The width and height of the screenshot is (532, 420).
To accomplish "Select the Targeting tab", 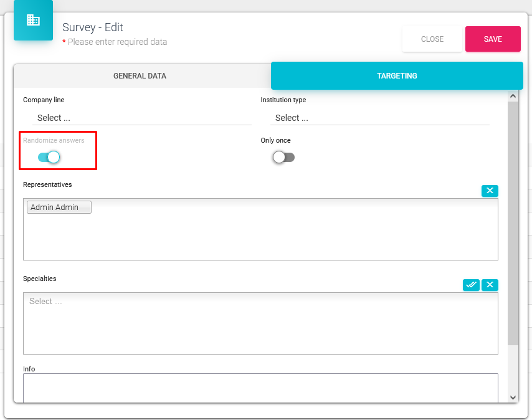I will click(397, 76).
